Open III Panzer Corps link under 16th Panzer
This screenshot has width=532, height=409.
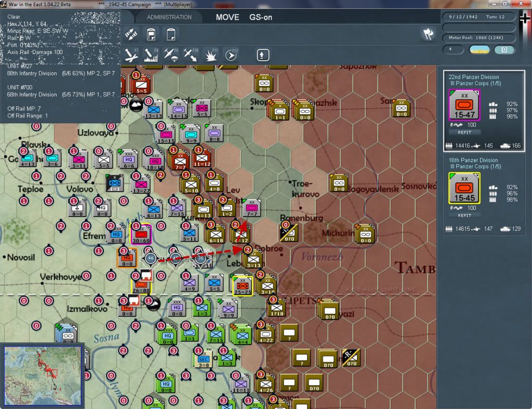click(x=475, y=167)
